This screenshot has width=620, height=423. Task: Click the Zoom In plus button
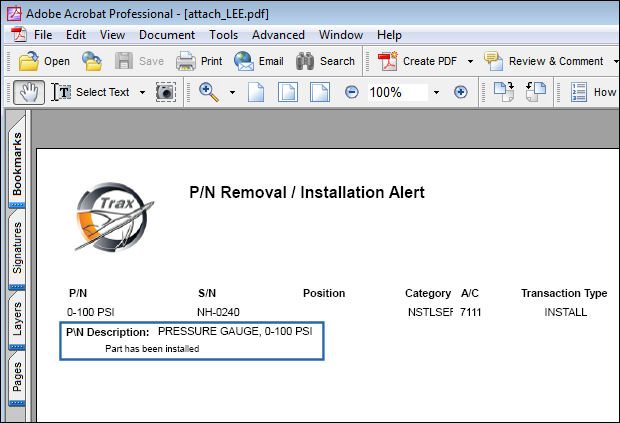(x=460, y=93)
